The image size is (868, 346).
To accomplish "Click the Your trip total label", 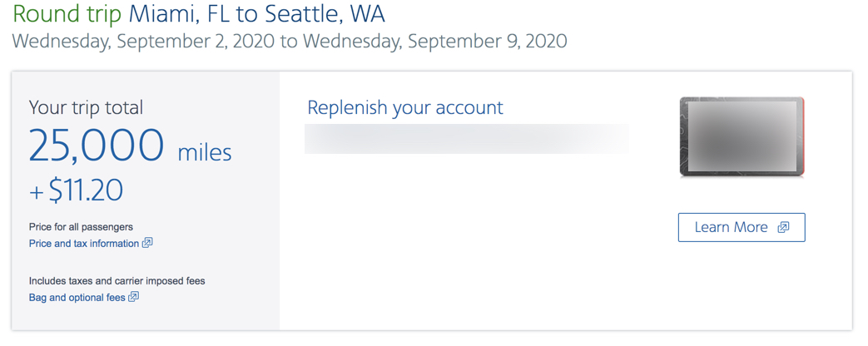I will click(x=86, y=107).
